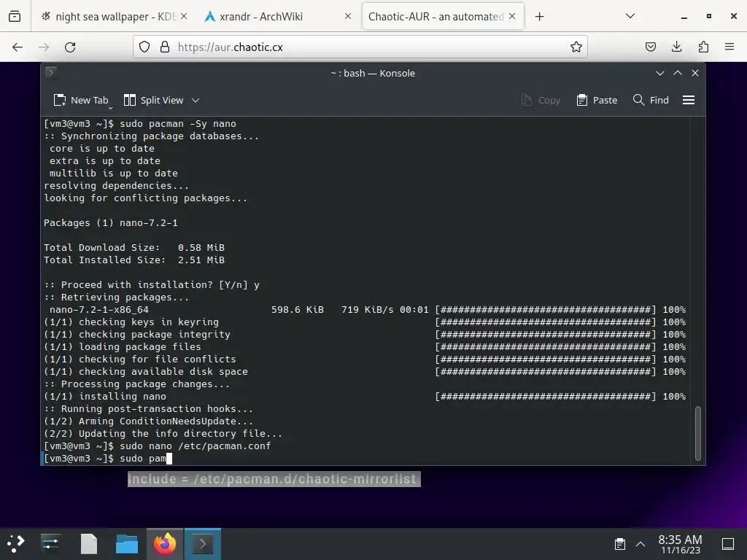The height and width of the screenshot is (560, 747).
Task: Click 'Proceed with installation?' prompt line
Action: (152, 285)
